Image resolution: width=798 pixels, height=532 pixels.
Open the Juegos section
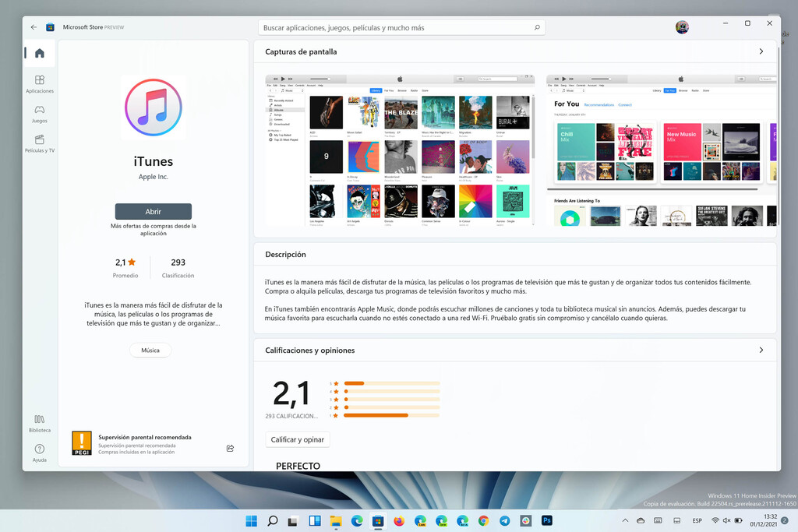pyautogui.click(x=40, y=114)
